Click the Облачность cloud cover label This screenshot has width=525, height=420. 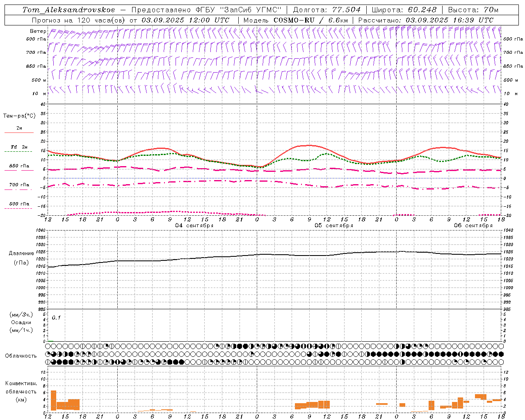point(21,356)
